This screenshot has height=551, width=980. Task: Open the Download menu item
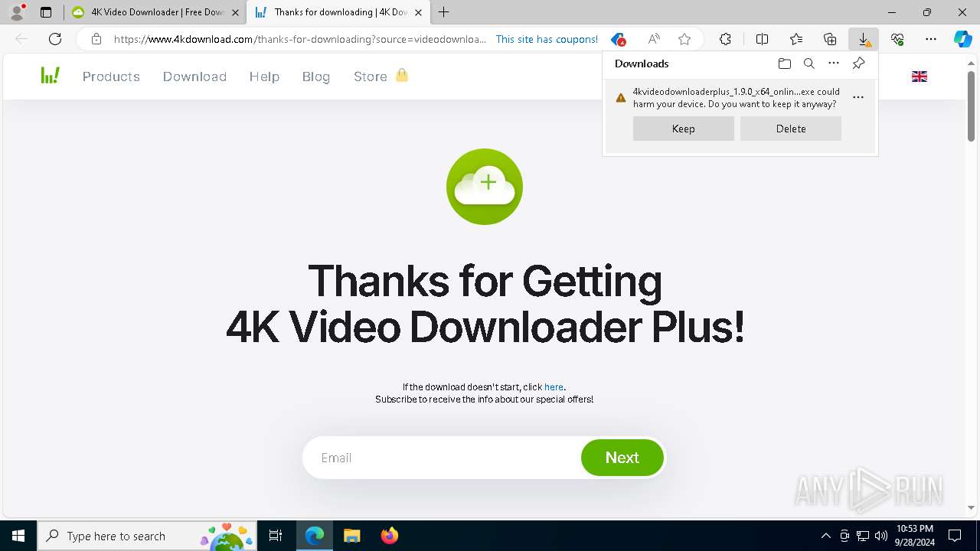point(194,77)
